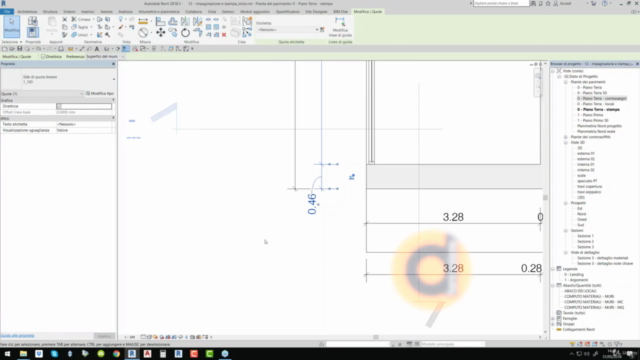Open ABACO DEI LOCALI schedule

tap(580, 291)
